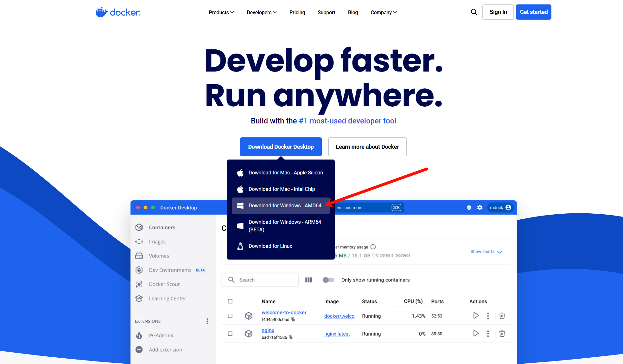Viewport: 623px width, 364px height.
Task: Open the nginx row three-dot actions menu
Action: pos(488,334)
